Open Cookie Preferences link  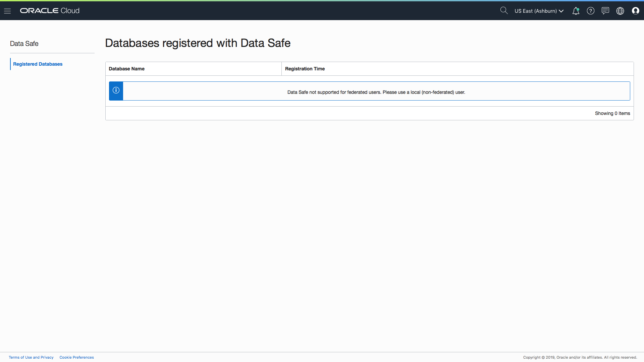point(76,357)
